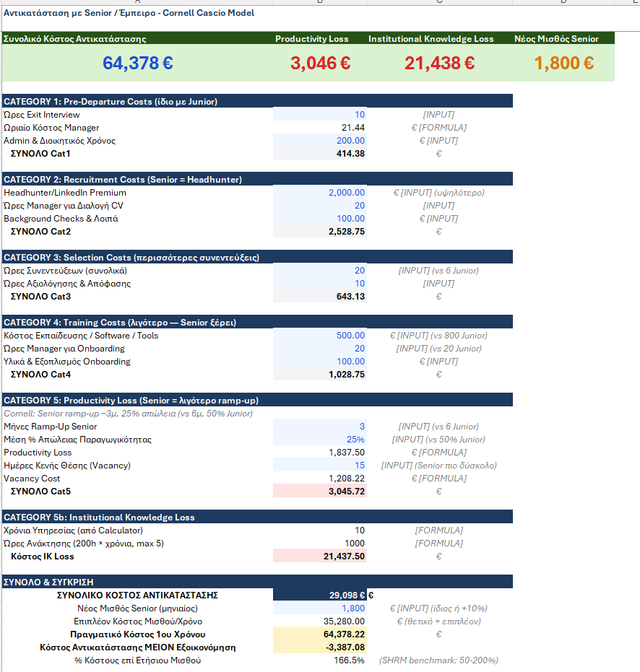Select the Admin & Διοικητικός Χρόνος 200.00 cell
Screen dimensions: 640x672
pyautogui.click(x=320, y=141)
